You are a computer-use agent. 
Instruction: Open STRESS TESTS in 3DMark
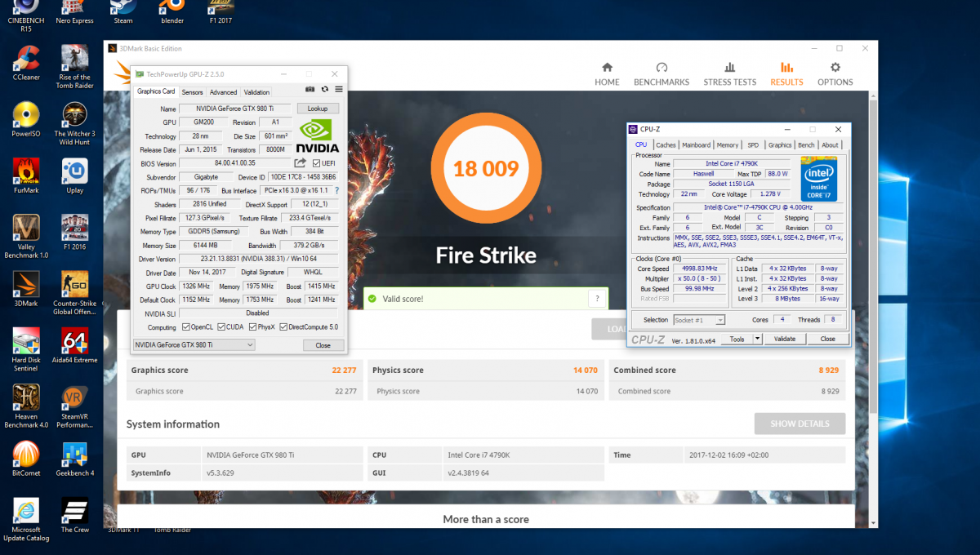click(x=730, y=73)
